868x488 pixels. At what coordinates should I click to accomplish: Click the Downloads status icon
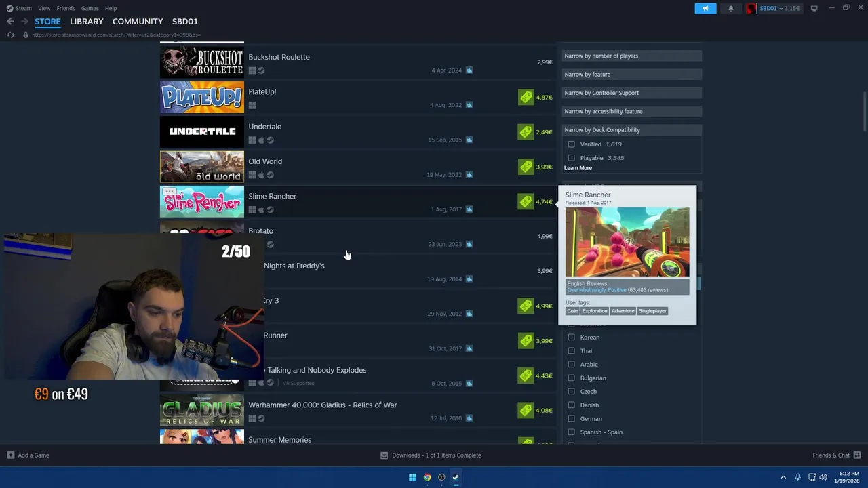(384, 455)
